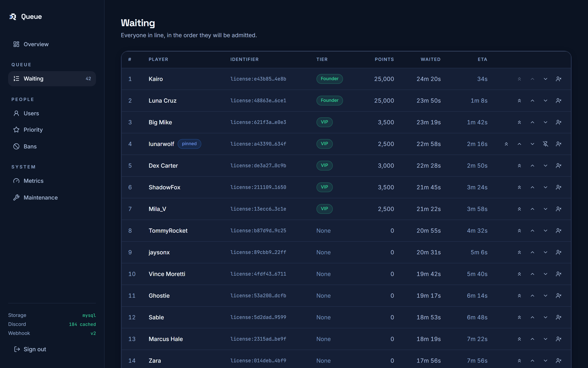
Task: Click Mila_V's ETA 3m 58s
Action: coord(477,209)
